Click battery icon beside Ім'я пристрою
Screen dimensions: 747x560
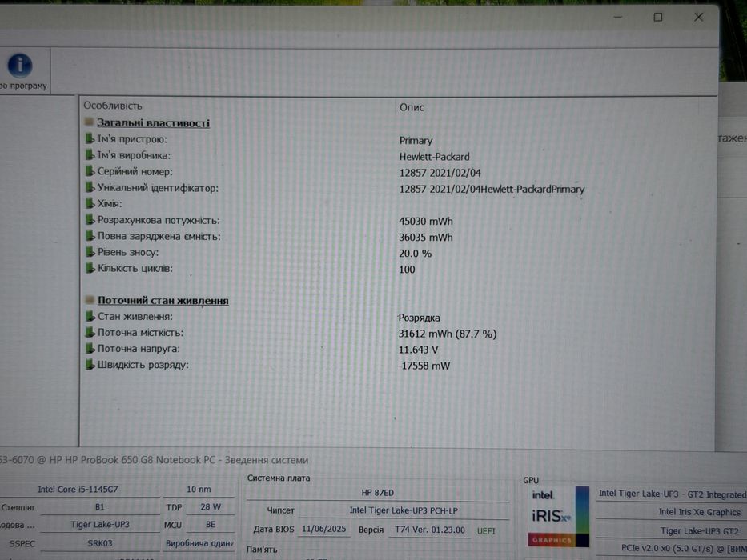[90, 139]
